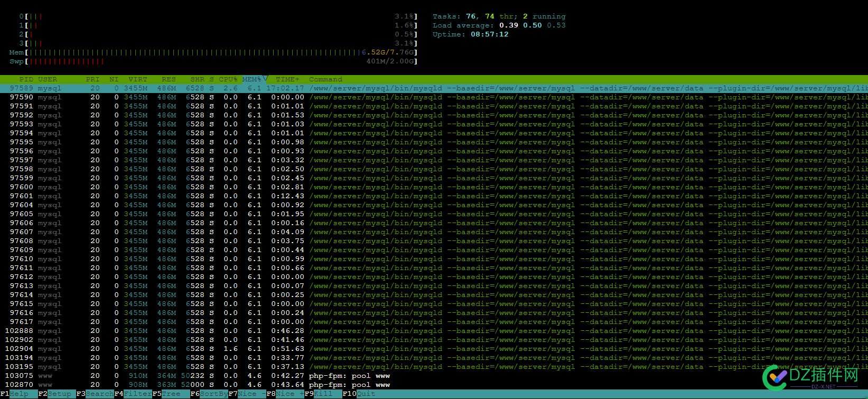Click the Load average 0.39 value
Viewport: 868px width, 399px height.
pyautogui.click(x=509, y=25)
